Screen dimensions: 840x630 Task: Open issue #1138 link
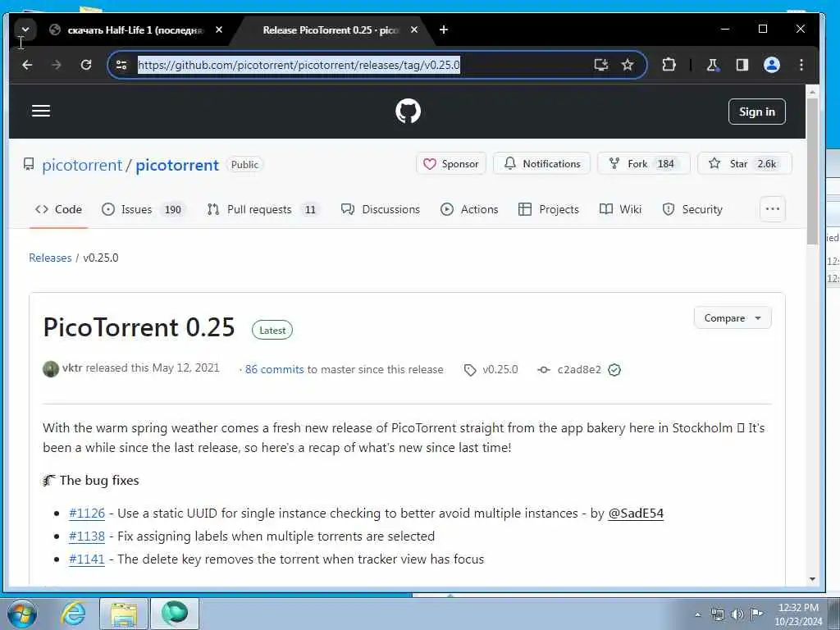click(87, 536)
